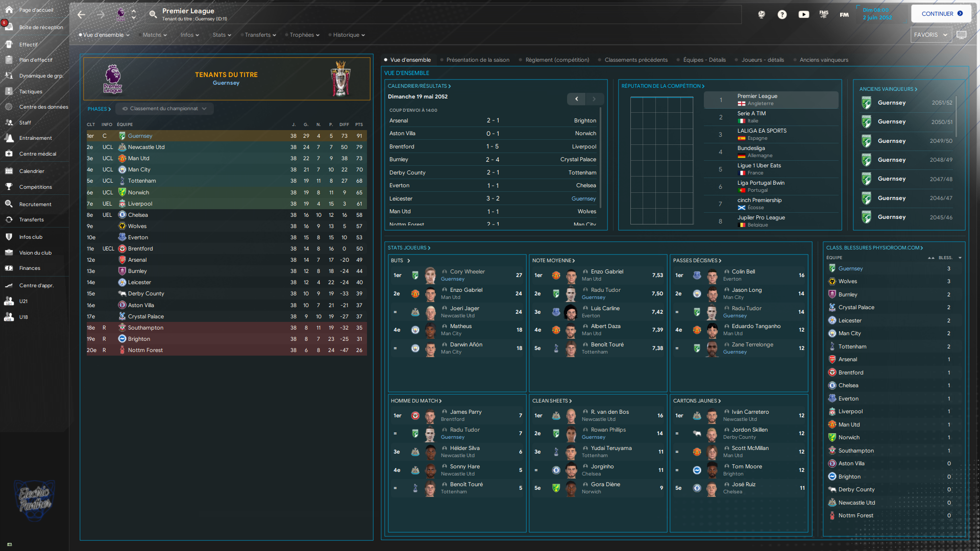Select the Classements précédents view option
980x551 pixels.
(635, 60)
